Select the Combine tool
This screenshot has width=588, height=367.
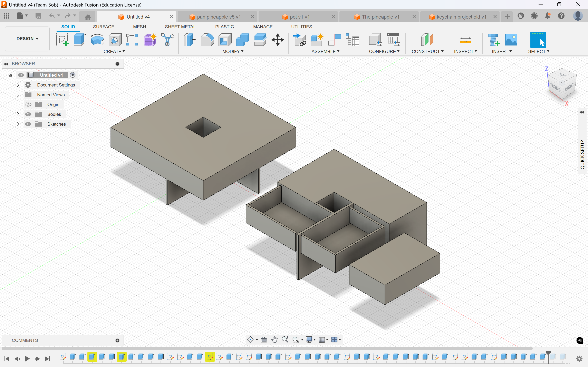click(x=242, y=40)
